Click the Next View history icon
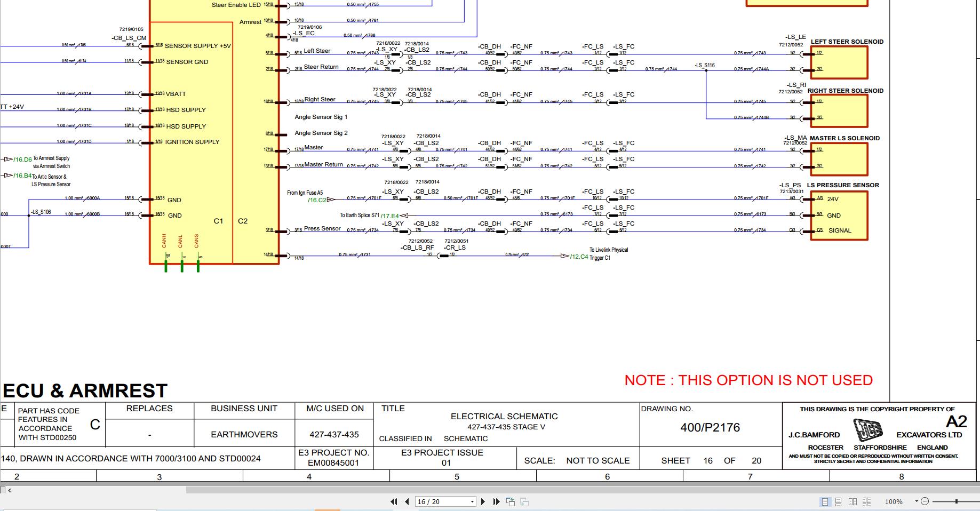Screen dimensions: 980x511 pos(523,501)
